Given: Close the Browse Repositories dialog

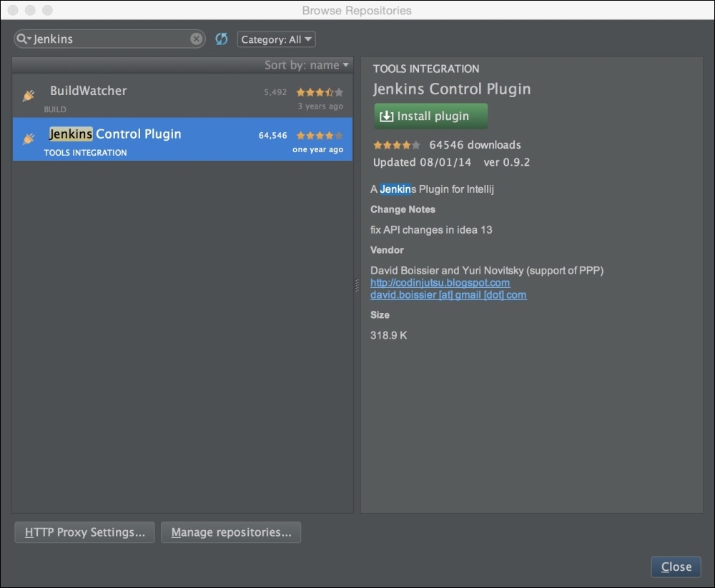Looking at the screenshot, I should click(676, 567).
